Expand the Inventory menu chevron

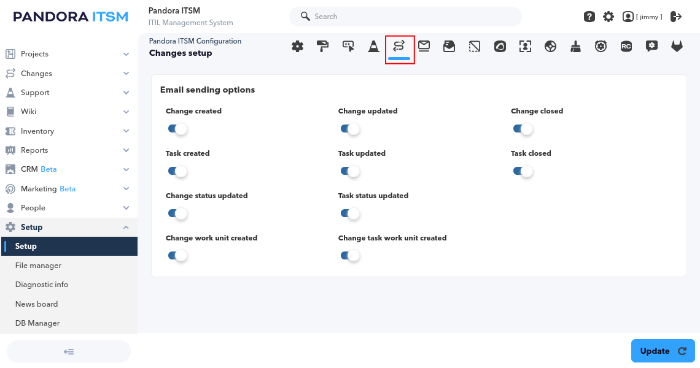point(126,131)
